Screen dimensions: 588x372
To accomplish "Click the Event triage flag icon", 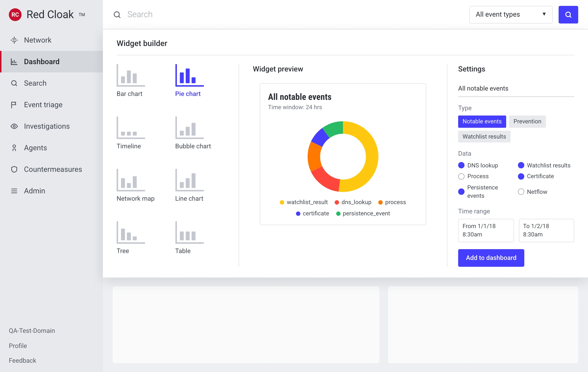I will (x=14, y=105).
